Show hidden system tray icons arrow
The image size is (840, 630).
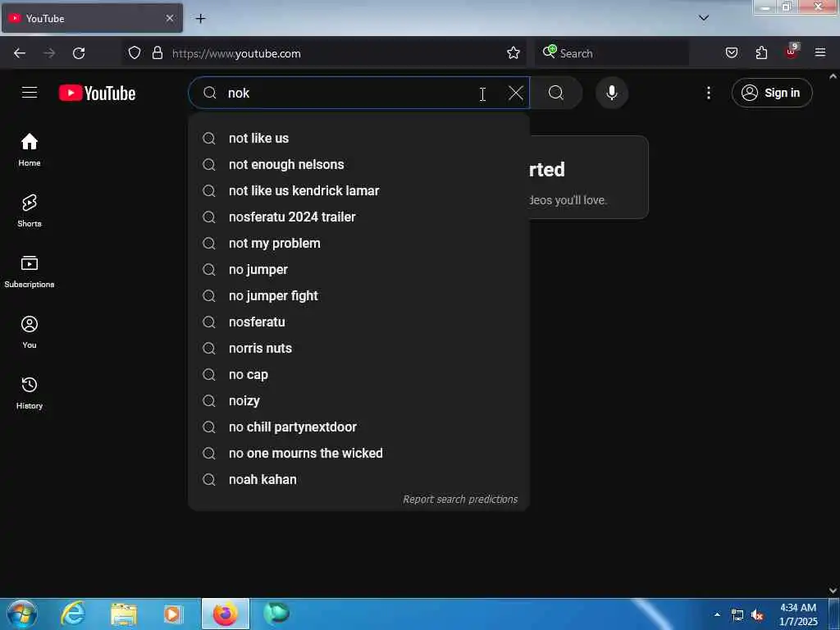point(717,614)
